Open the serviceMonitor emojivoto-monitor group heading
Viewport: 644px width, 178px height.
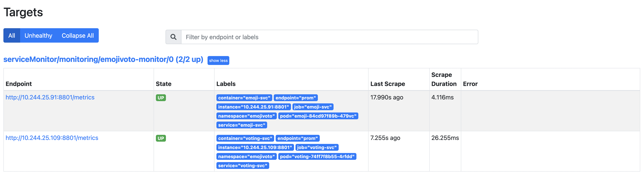pos(103,59)
